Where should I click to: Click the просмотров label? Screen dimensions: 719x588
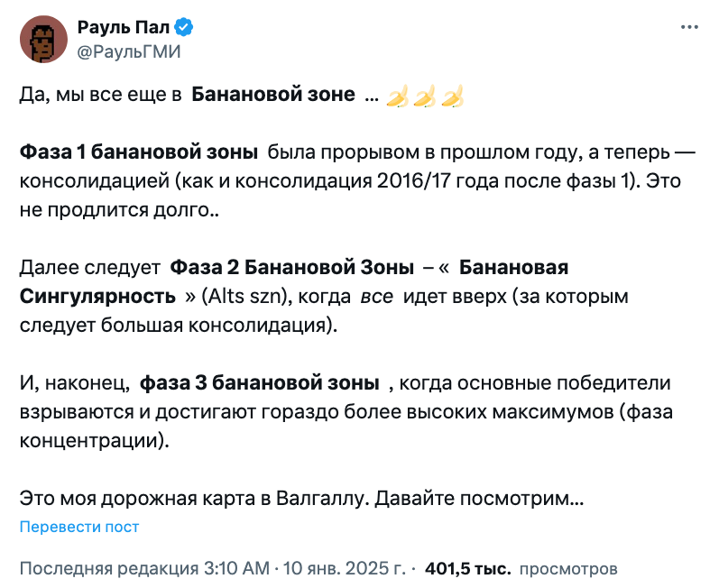click(x=568, y=569)
